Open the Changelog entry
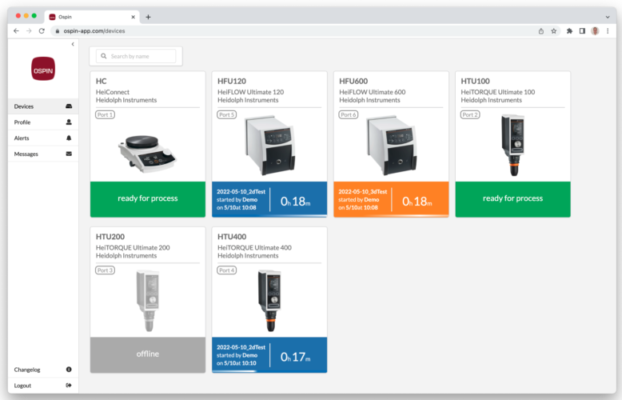This screenshot has width=622, height=400. tap(43, 369)
